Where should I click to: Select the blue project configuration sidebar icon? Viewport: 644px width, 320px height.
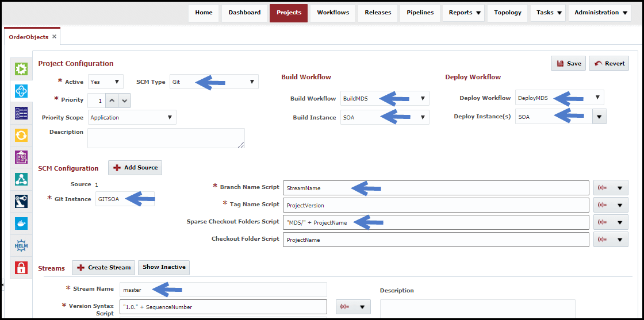21,91
